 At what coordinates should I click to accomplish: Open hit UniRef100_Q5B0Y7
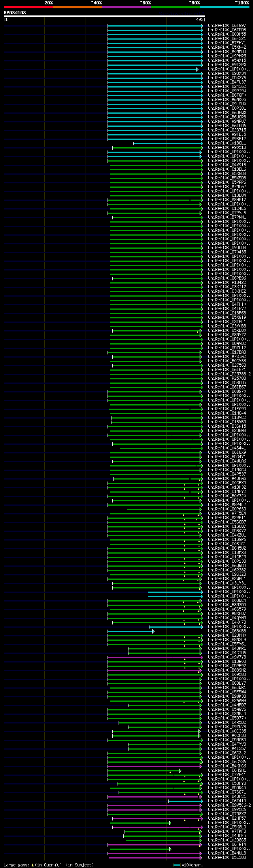click(227, 531)
